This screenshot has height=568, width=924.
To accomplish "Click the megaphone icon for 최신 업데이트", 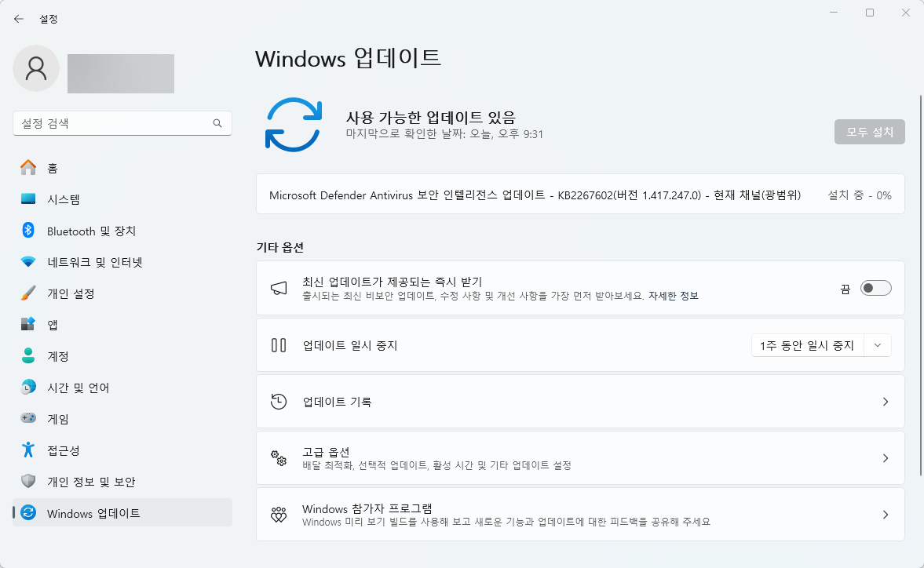I will click(x=279, y=288).
